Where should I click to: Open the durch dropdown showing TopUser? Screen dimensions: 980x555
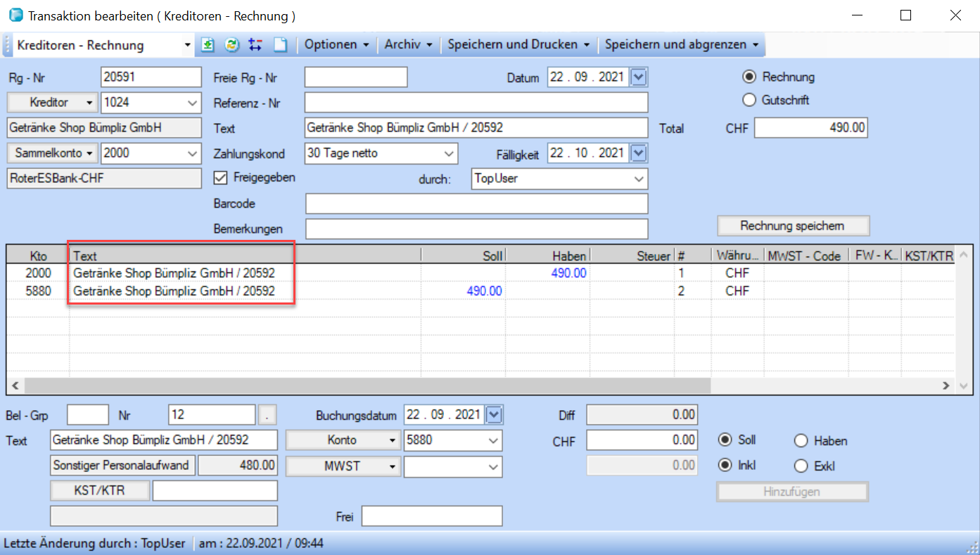tap(639, 179)
